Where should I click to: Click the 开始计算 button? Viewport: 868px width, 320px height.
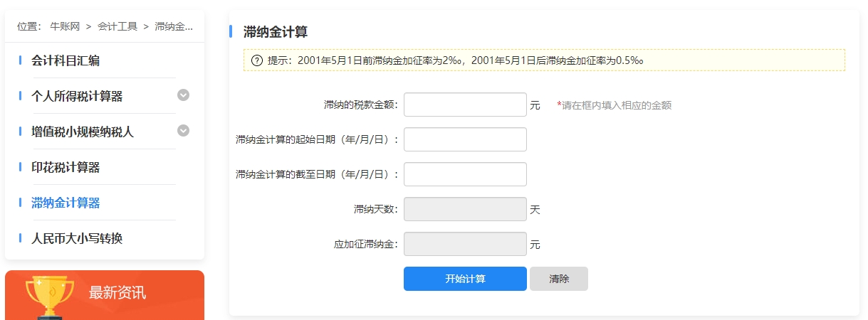pos(465,279)
